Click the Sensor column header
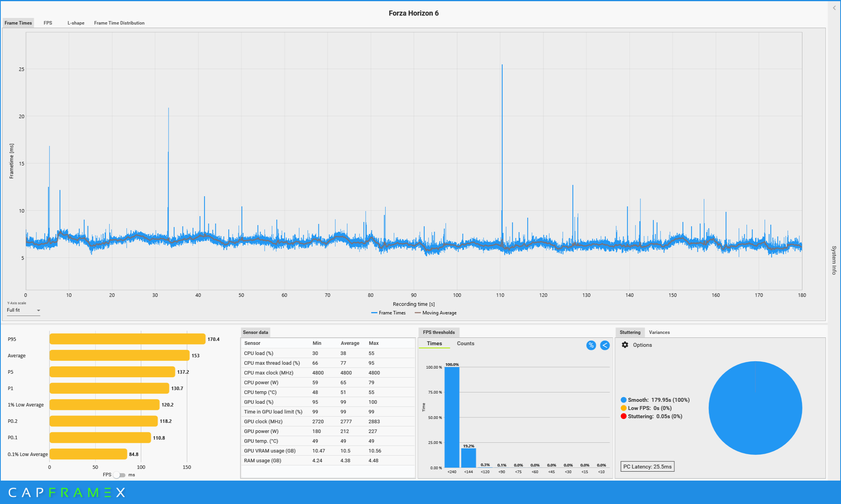 (x=252, y=343)
